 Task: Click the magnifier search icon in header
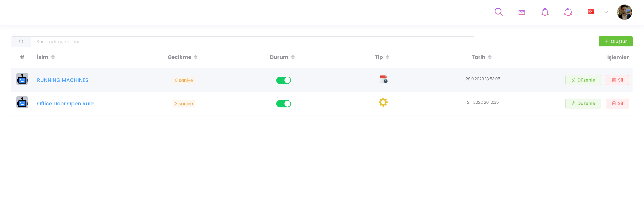[x=499, y=12]
